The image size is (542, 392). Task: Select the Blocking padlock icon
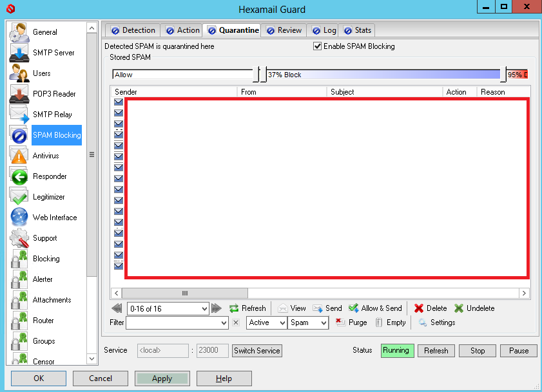click(x=19, y=259)
